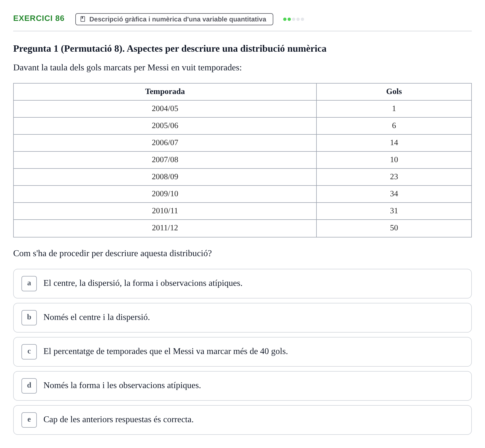Viewport: 485px width, 448px height.
Task: Click the goals value '10' cell
Action: tap(394, 160)
